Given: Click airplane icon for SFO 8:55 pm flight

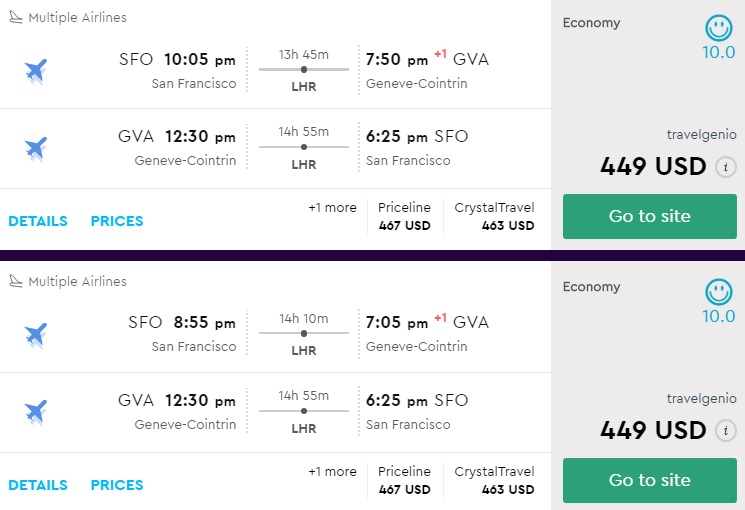Looking at the screenshot, I should (x=36, y=334).
